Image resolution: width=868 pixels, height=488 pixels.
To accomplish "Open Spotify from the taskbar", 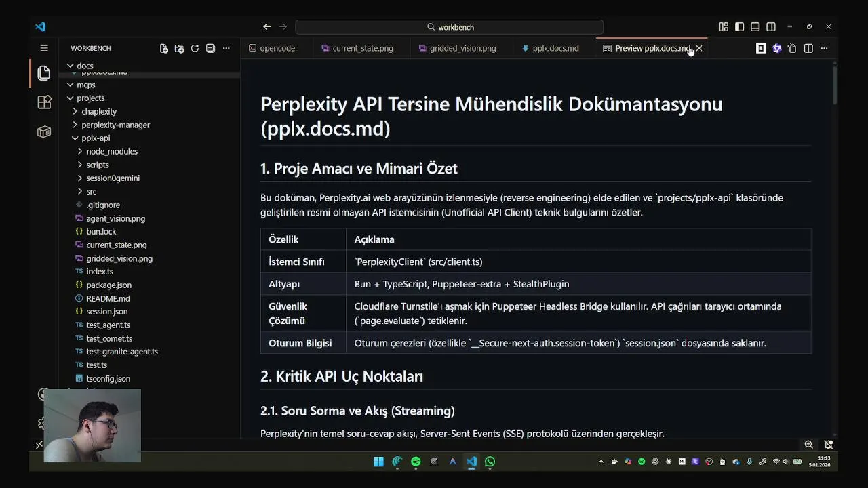I will (x=416, y=462).
